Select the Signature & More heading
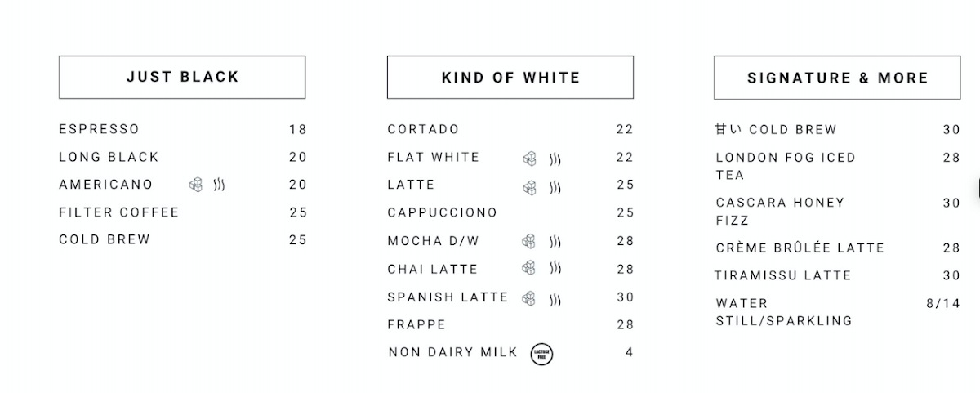Image resolution: width=980 pixels, height=393 pixels. click(x=837, y=78)
